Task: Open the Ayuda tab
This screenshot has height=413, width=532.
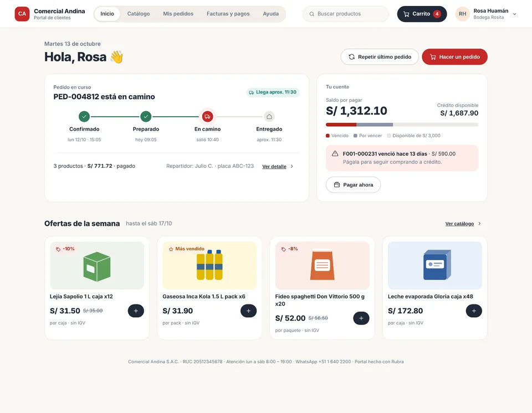Action: pos(271,14)
